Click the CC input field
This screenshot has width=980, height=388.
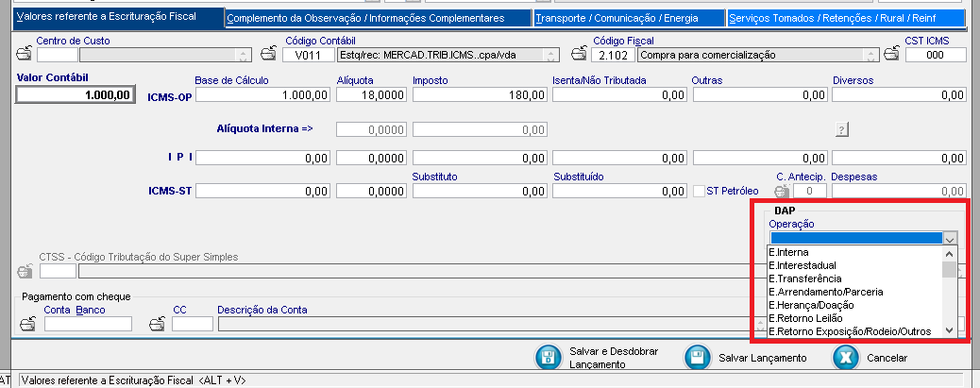point(193,324)
